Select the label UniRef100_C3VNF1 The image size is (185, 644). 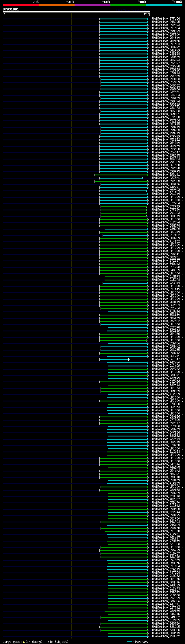[x=166, y=92]
